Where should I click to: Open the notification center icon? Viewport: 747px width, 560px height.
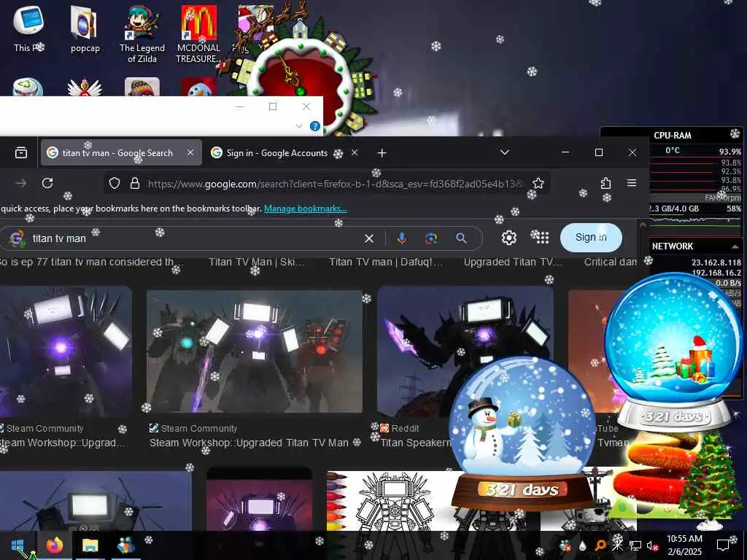(723, 545)
